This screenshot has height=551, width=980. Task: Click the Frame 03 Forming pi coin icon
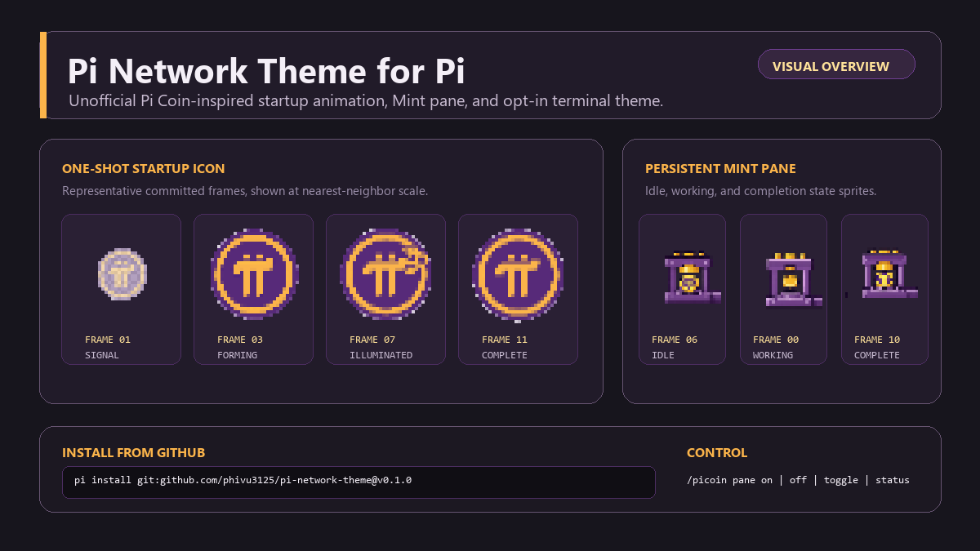click(x=254, y=275)
